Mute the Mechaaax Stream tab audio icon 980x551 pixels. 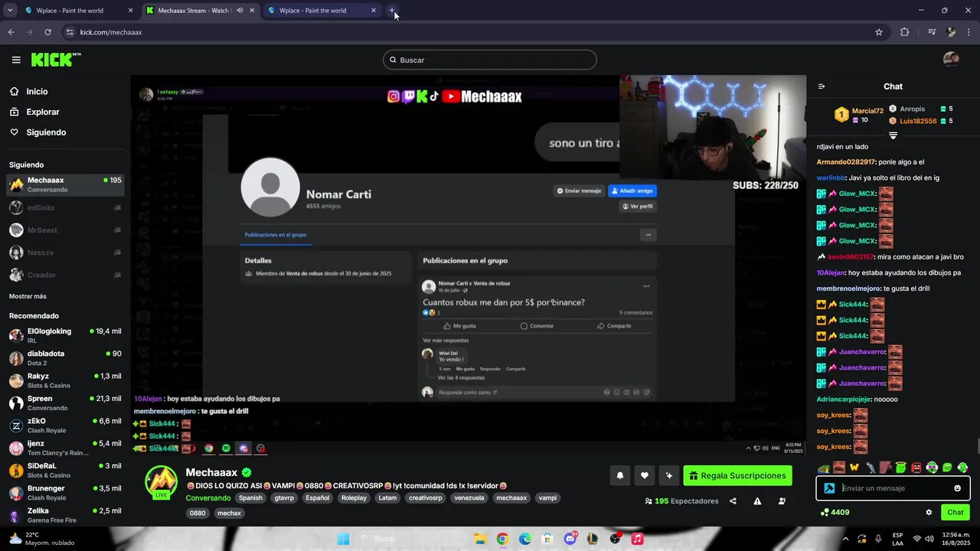[x=240, y=11]
